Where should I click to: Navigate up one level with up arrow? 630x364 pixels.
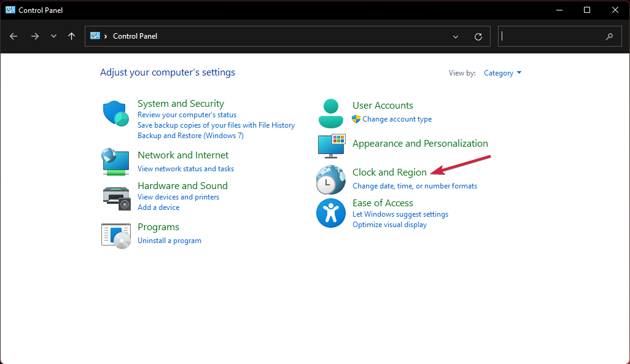click(x=71, y=36)
